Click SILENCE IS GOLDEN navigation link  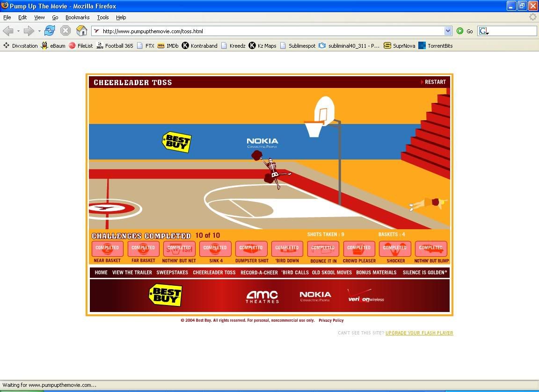(x=425, y=272)
